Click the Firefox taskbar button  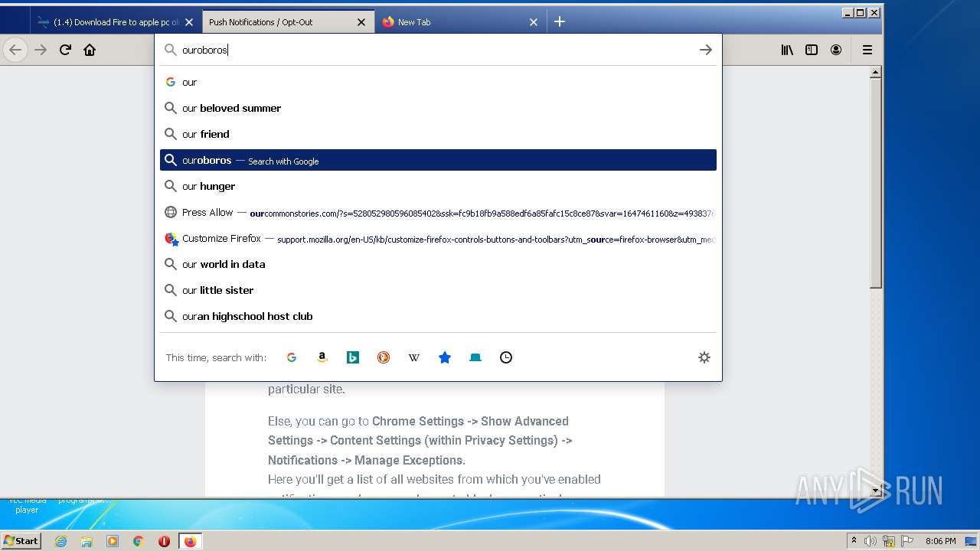(x=190, y=541)
